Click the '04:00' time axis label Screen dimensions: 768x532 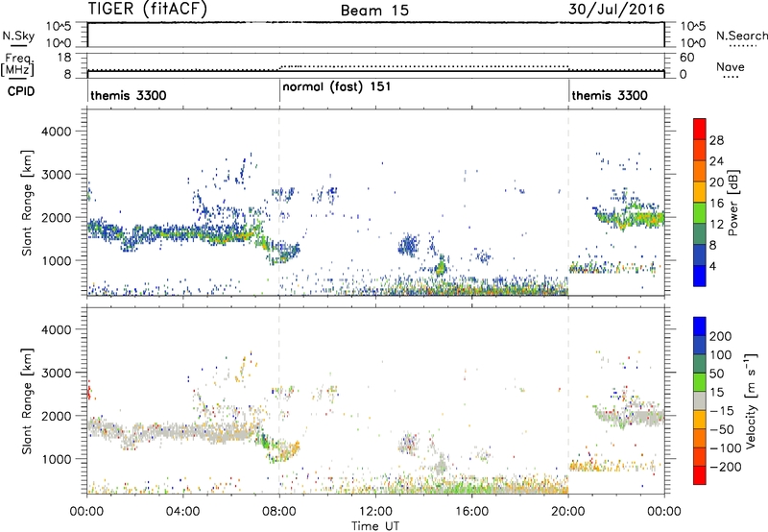click(183, 512)
